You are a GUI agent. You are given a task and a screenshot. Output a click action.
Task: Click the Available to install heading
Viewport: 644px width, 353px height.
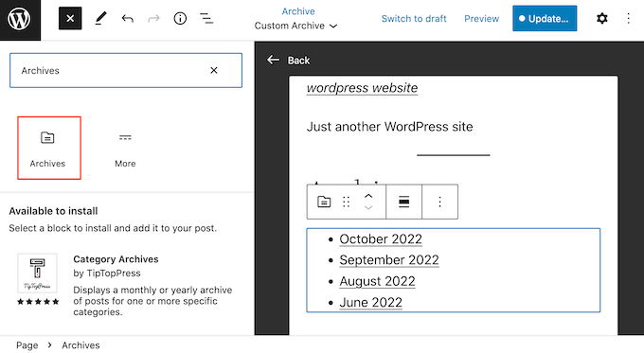click(53, 211)
